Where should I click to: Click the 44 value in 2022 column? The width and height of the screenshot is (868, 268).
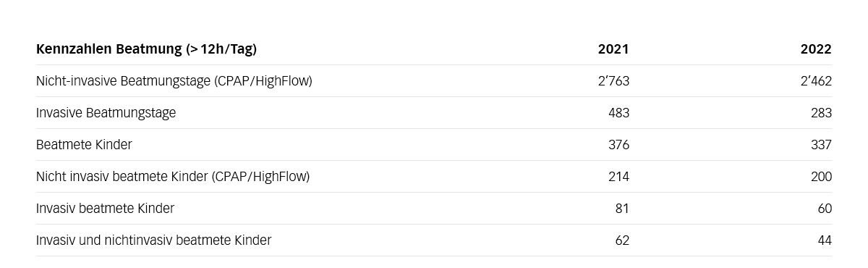(825, 240)
